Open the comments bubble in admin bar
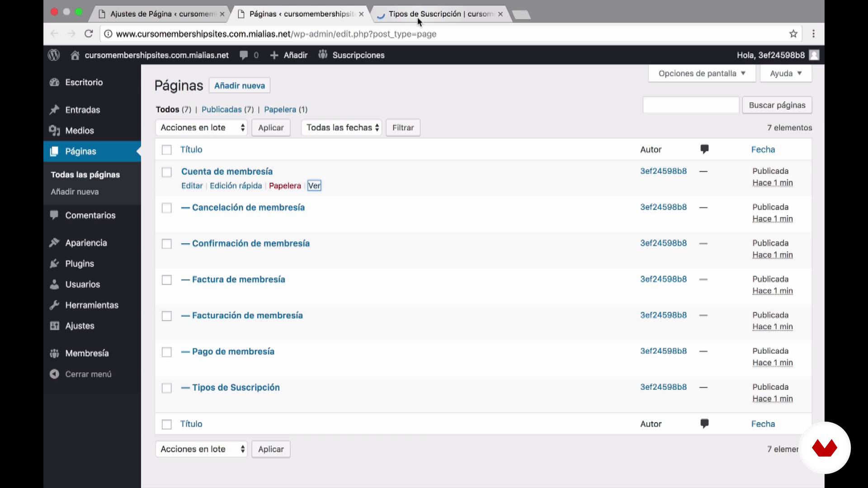868x488 pixels. tap(244, 55)
